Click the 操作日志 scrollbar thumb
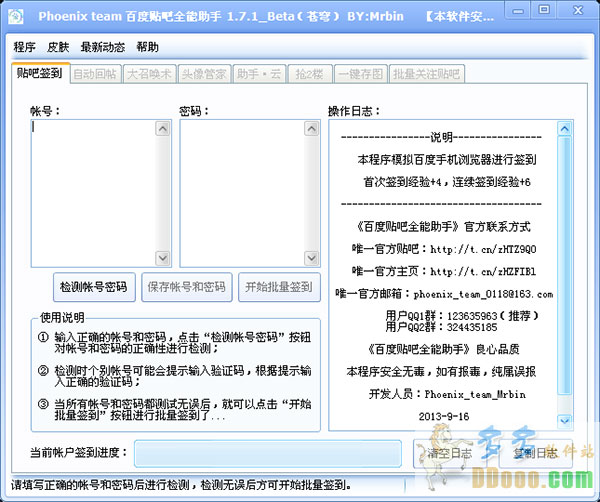Screen dimensions: 600x502 [x=564, y=265]
